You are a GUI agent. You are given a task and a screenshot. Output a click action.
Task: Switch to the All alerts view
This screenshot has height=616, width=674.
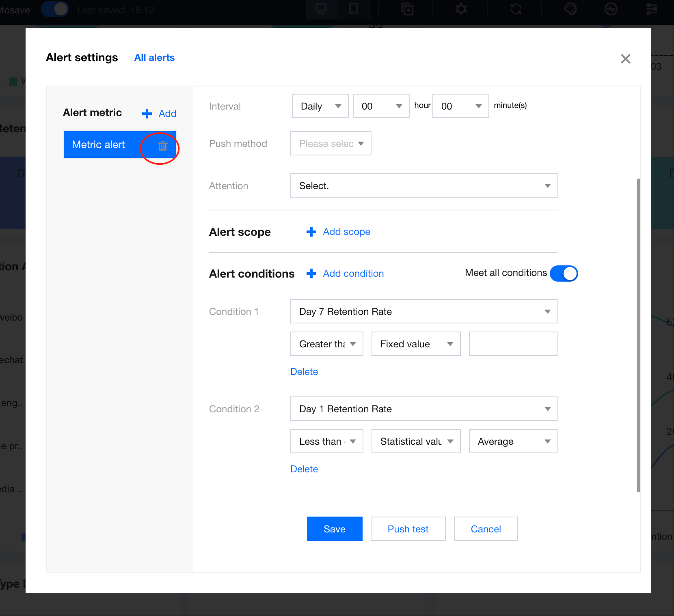click(x=154, y=58)
